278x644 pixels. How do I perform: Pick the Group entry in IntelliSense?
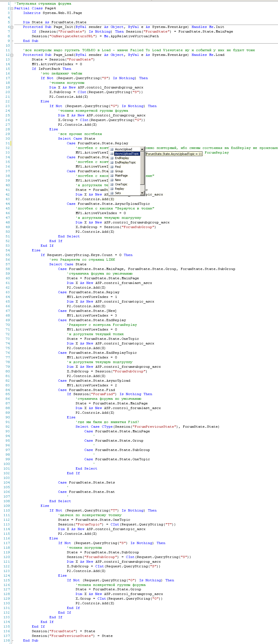pyautogui.click(x=119, y=171)
